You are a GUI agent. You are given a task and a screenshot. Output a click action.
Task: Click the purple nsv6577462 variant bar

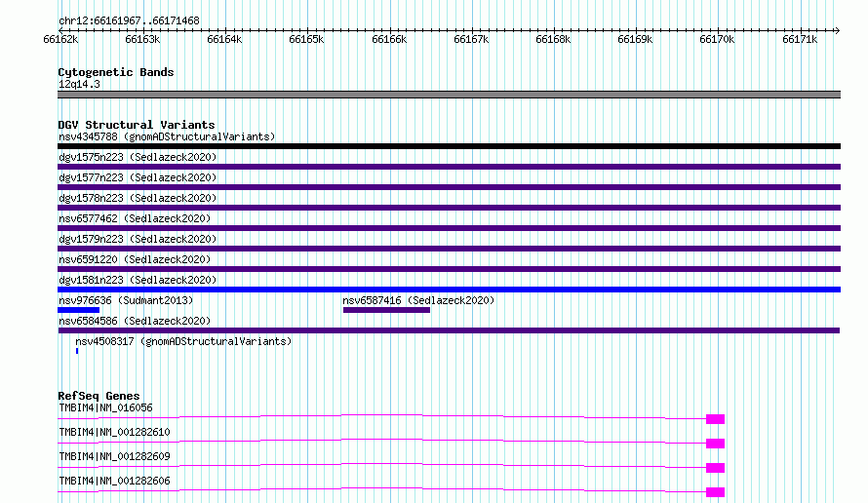(449, 228)
